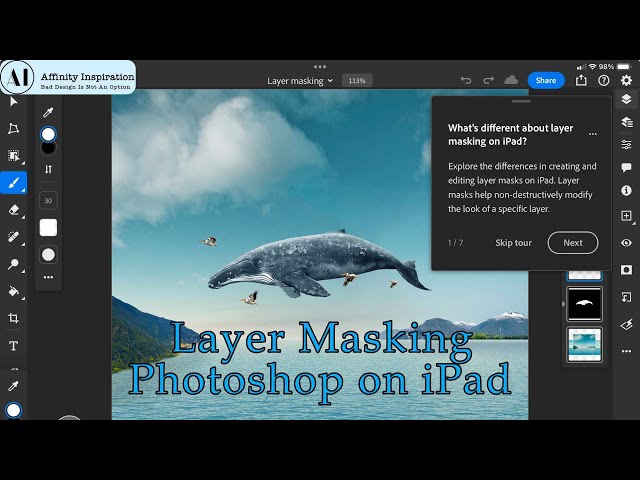Click the tour panel drag handle
640x480 pixels.
(x=521, y=101)
